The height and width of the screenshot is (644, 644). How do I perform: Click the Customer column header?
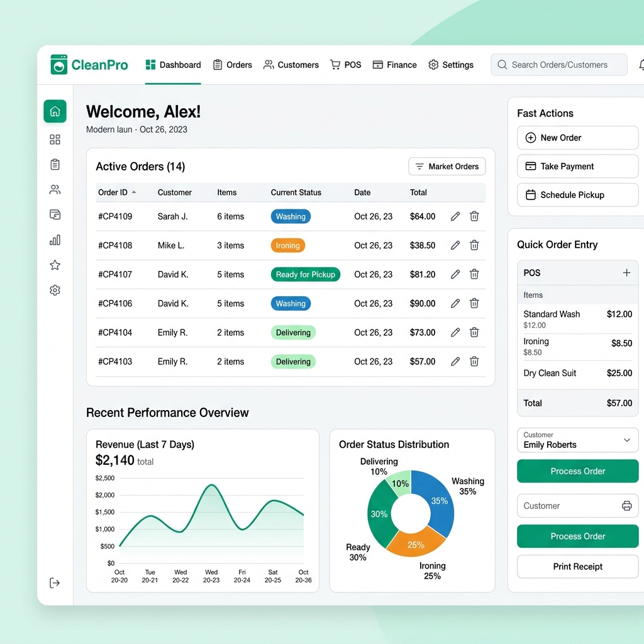pyautogui.click(x=175, y=192)
